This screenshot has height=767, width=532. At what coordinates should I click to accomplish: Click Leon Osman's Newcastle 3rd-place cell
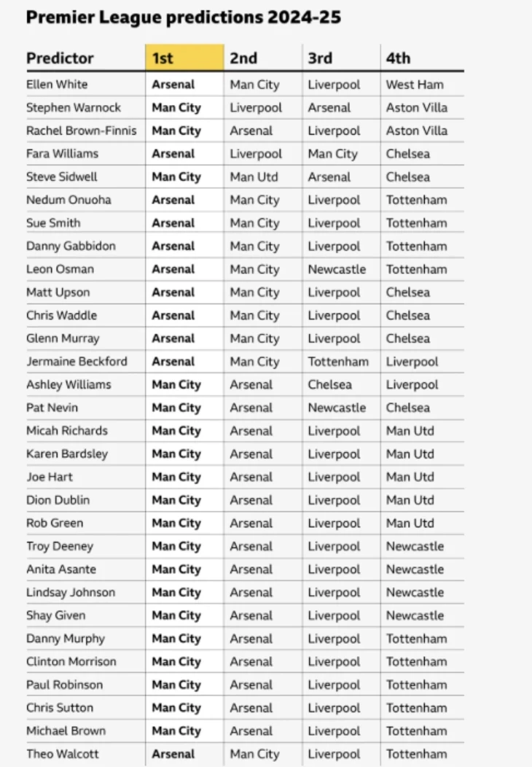pos(337,270)
